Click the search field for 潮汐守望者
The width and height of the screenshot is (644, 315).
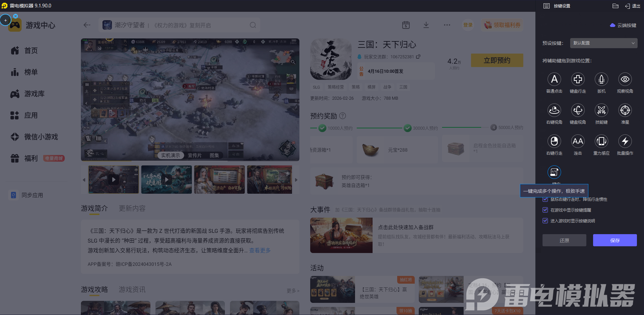click(x=179, y=25)
